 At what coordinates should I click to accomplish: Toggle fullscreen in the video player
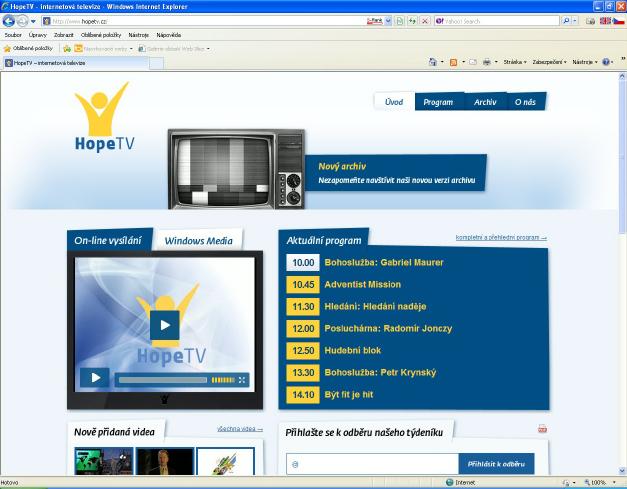tap(242, 380)
